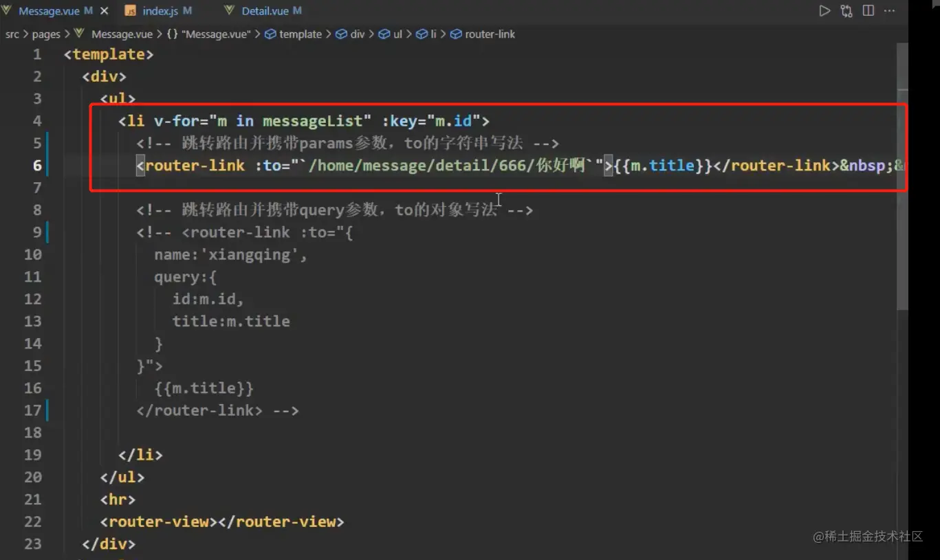
Task: Click line number 22 in the gutter
Action: pyautogui.click(x=33, y=522)
